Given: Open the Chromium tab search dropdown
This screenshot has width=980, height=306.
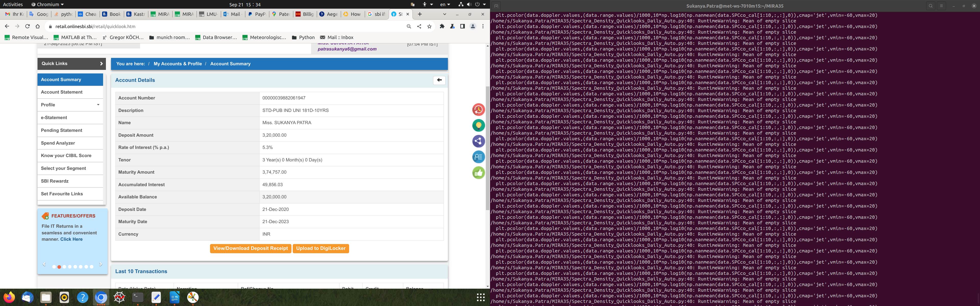Looking at the screenshot, I should tap(444, 14).
